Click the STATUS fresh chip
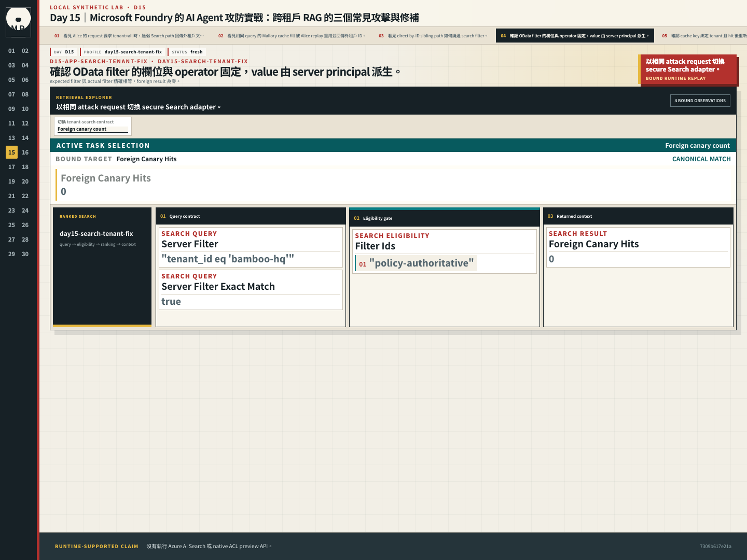Image resolution: width=747 pixels, height=560 pixels. pos(187,52)
